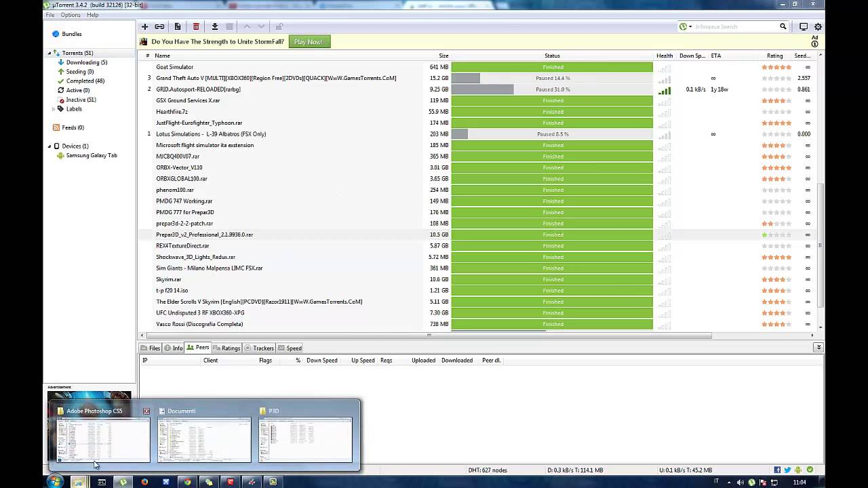This screenshot has width=868, height=488.
Task: Open the remote/devices monitor icon
Action: [804, 26]
